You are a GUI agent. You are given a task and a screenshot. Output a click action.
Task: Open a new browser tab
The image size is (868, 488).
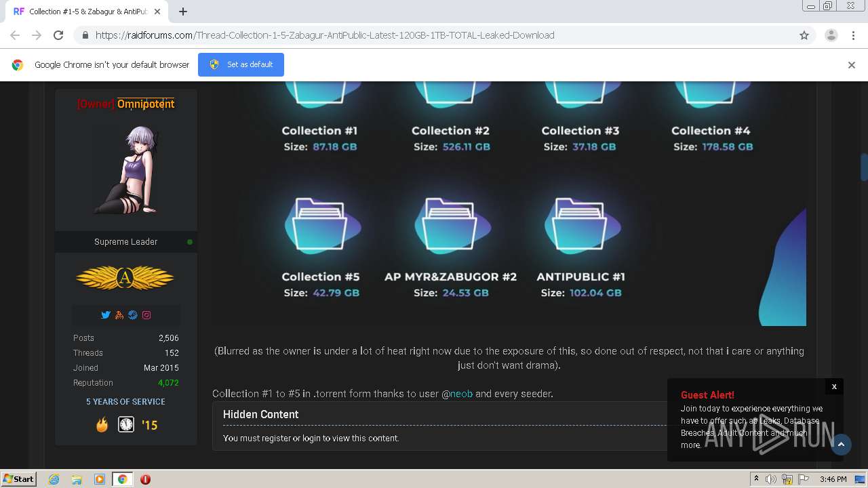tap(183, 12)
